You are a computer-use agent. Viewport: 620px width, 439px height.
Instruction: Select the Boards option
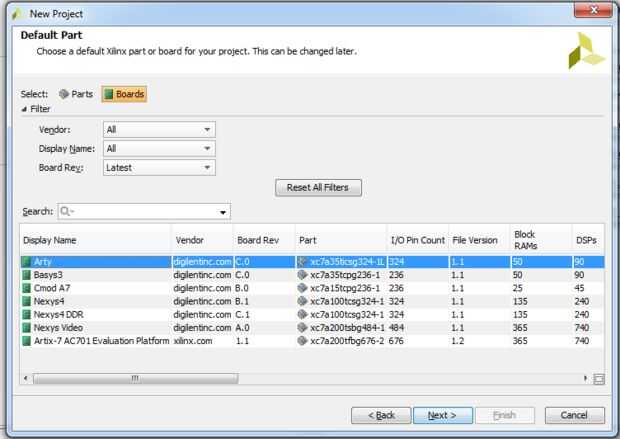pyautogui.click(x=124, y=94)
